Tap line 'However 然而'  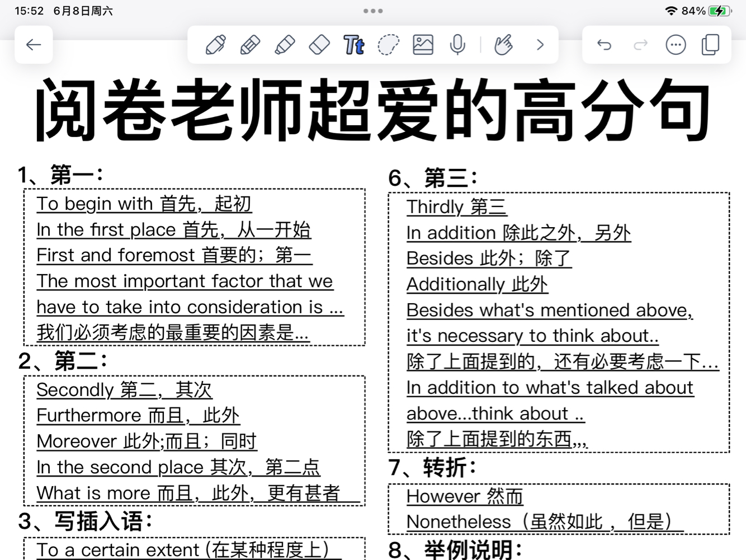point(465,496)
